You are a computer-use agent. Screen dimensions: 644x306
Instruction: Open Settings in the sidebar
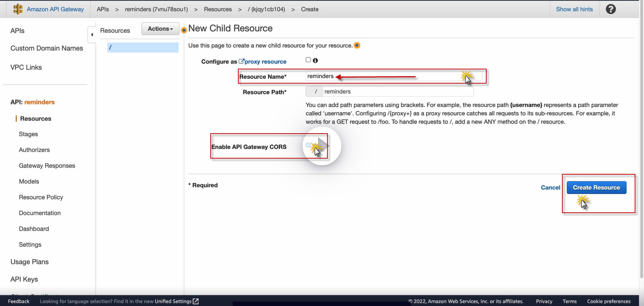pyautogui.click(x=30, y=244)
